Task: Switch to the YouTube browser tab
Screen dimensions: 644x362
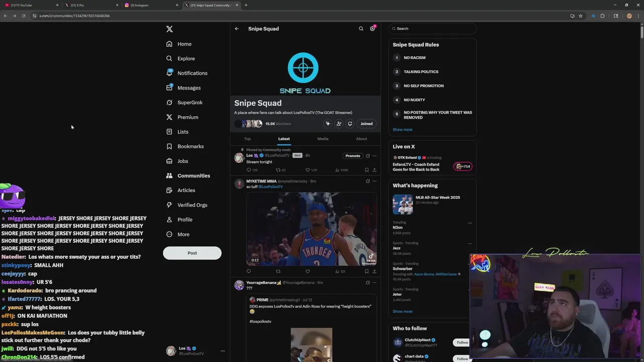Action: (31, 5)
